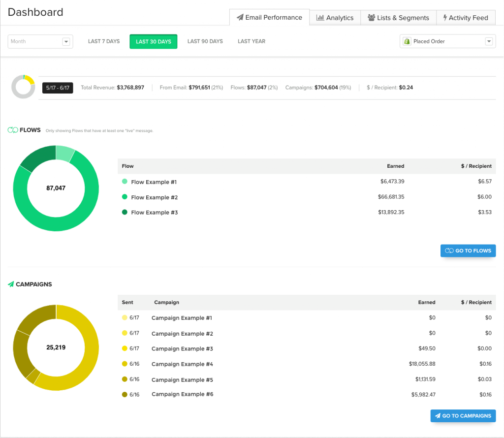Click the Total Revenue $3,768,897 value

pos(130,88)
